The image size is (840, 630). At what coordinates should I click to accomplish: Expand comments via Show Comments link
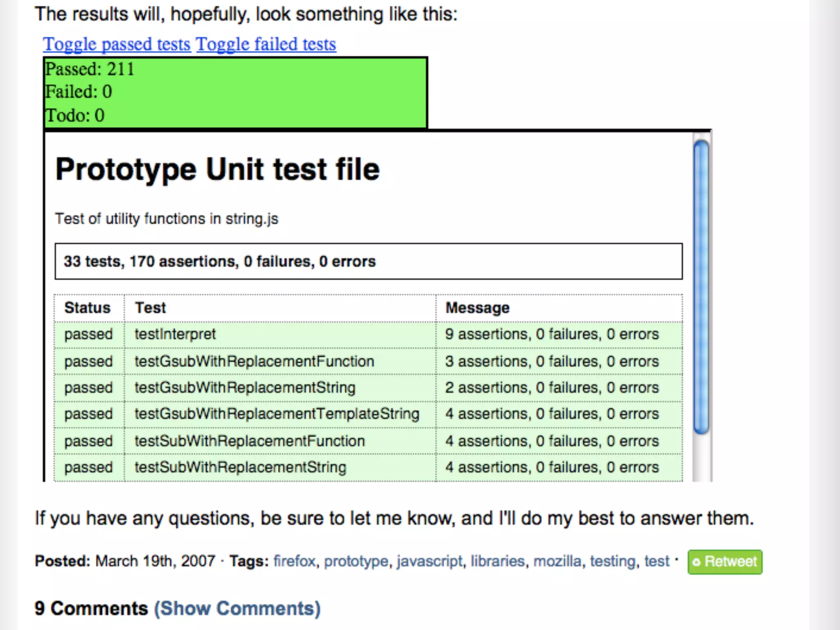(x=237, y=608)
